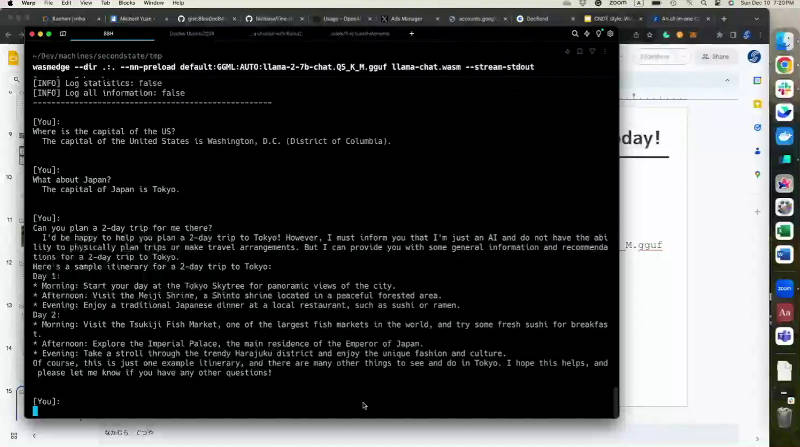Image resolution: width=800 pixels, height=447 pixels.
Task: Switch to the second Warp terminal tab
Action: coord(192,34)
